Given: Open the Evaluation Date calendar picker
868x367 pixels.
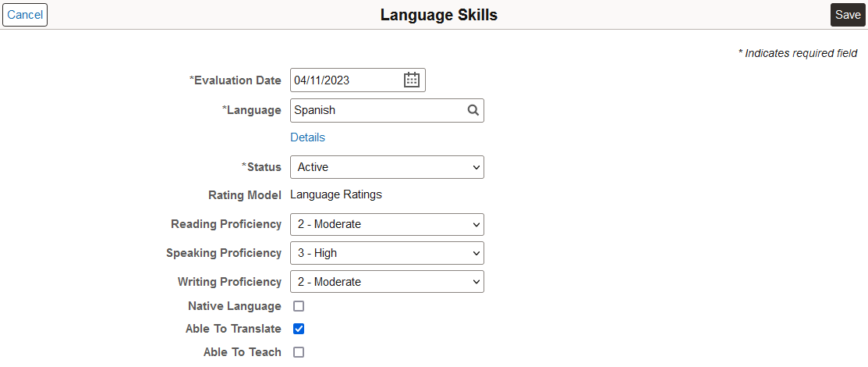Looking at the screenshot, I should [x=411, y=80].
